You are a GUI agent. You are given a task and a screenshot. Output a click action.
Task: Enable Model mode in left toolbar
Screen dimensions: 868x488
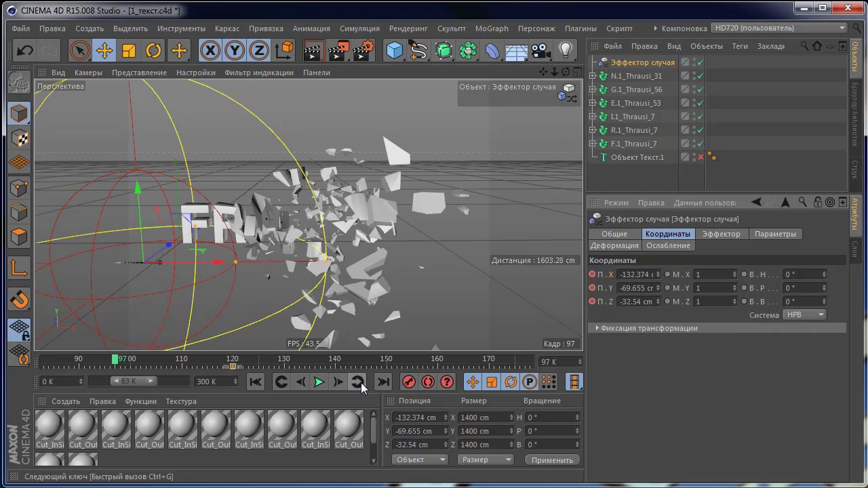pyautogui.click(x=19, y=113)
